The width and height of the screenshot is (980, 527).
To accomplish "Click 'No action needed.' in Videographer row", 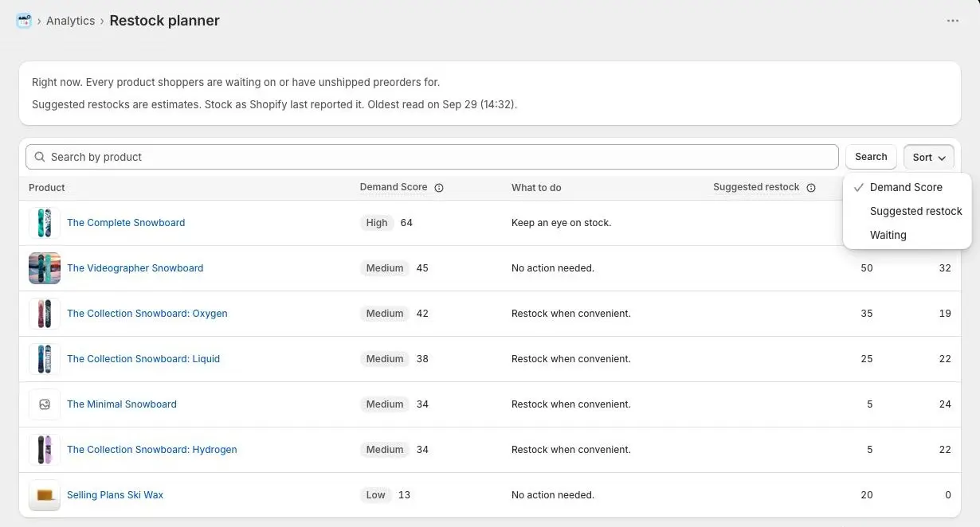I will point(553,268).
